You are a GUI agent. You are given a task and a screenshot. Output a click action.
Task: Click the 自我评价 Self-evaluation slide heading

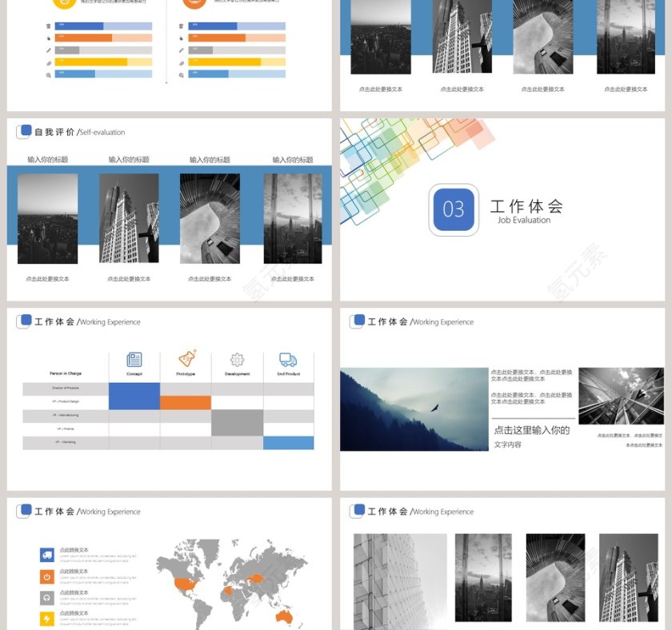(x=78, y=132)
